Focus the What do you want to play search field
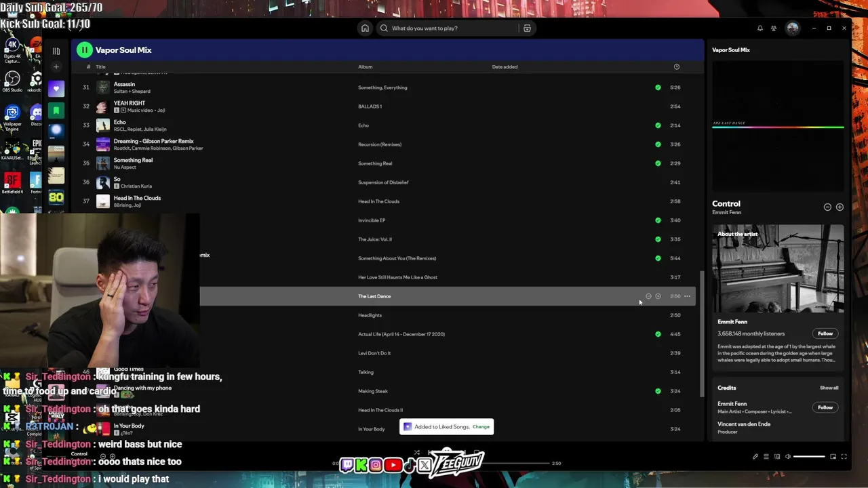868x488 pixels. 448,28
